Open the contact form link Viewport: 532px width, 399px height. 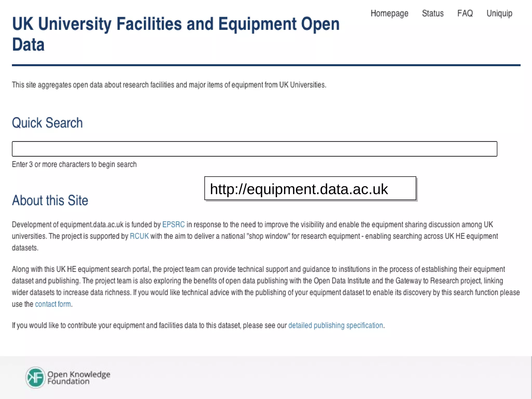coord(53,304)
